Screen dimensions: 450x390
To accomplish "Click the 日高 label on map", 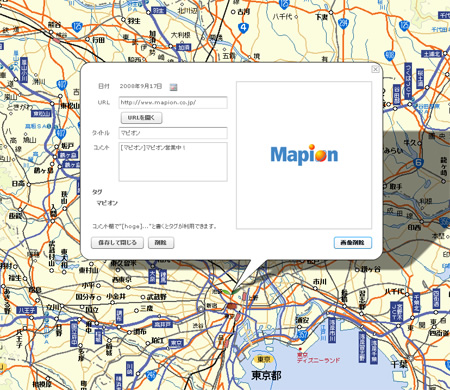I will pyautogui.click(x=18, y=183).
